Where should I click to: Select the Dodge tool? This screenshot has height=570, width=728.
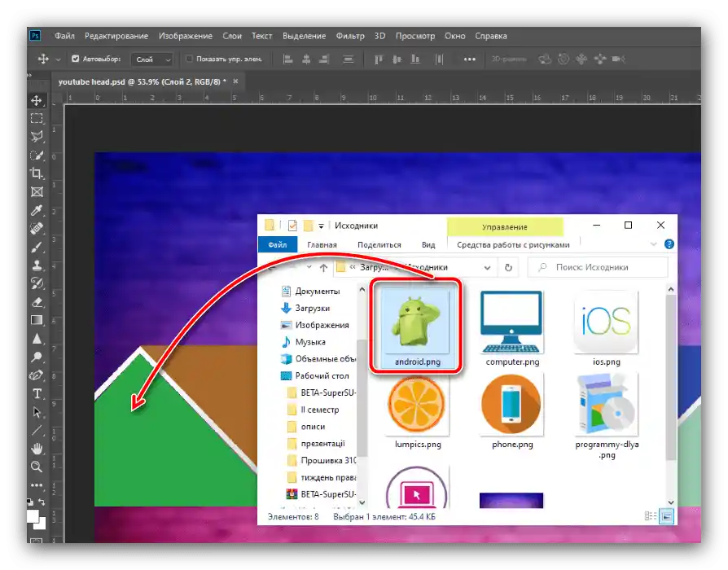(37, 357)
